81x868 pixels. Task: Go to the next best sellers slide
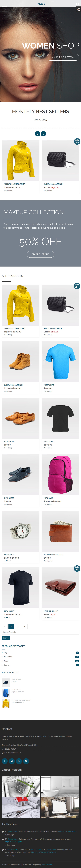tap(38, 134)
